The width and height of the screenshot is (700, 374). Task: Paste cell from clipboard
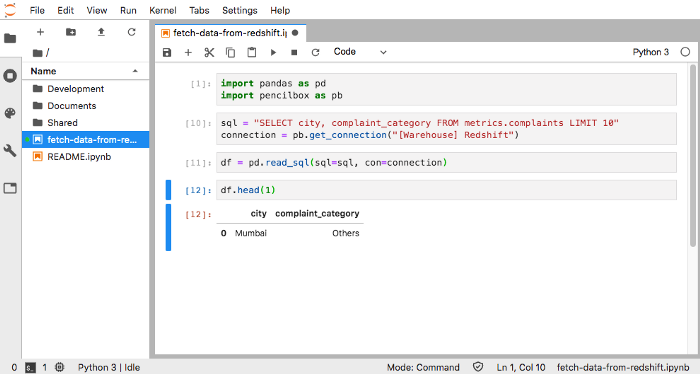252,52
